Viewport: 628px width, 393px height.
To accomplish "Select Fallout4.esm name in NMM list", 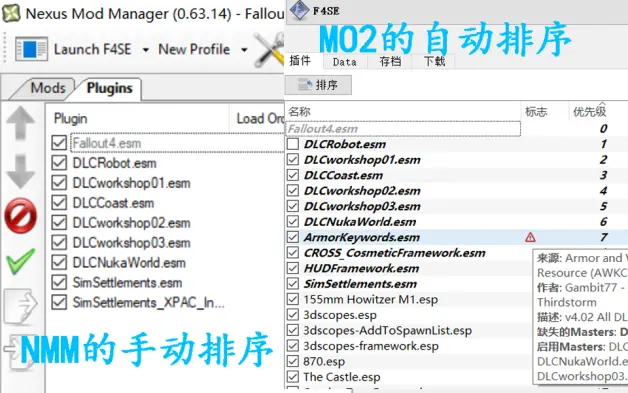I will pyautogui.click(x=107, y=143).
